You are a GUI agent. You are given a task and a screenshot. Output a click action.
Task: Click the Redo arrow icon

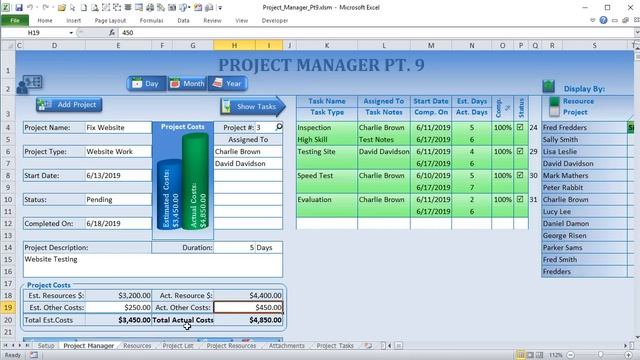(x=46, y=7)
